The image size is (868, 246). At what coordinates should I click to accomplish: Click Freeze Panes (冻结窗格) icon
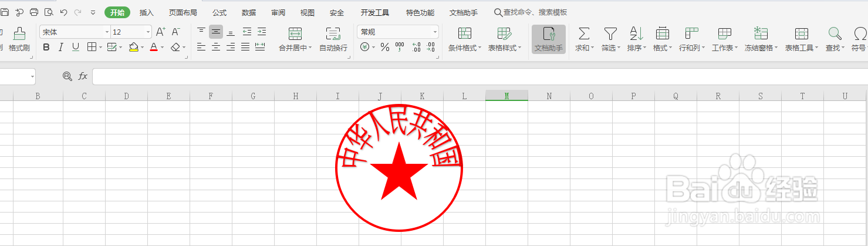761,33
